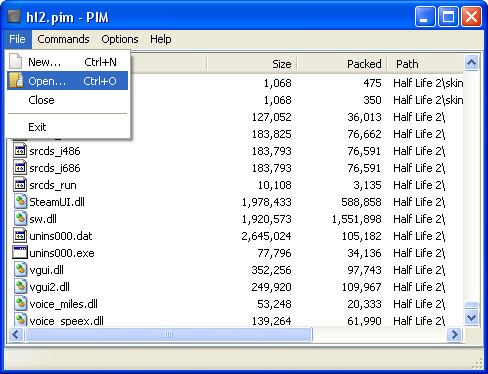Click the srcds_run file icon
The width and height of the screenshot is (488, 374).
click(20, 185)
